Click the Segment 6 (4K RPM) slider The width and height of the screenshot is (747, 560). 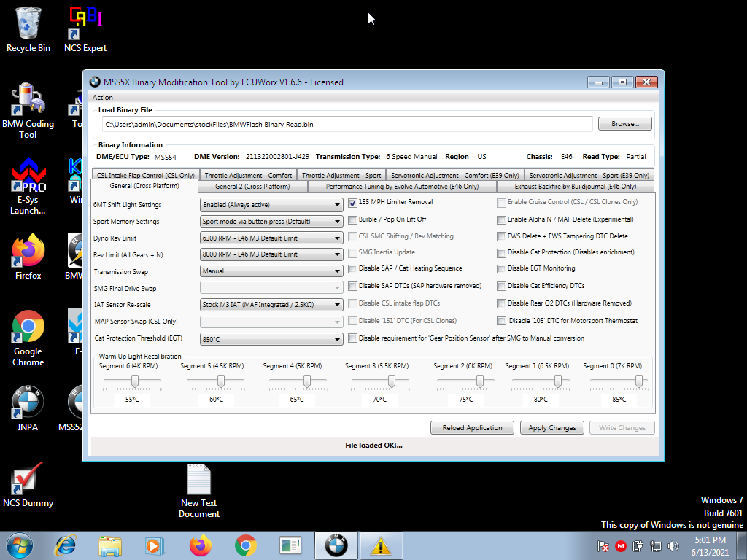(135, 381)
